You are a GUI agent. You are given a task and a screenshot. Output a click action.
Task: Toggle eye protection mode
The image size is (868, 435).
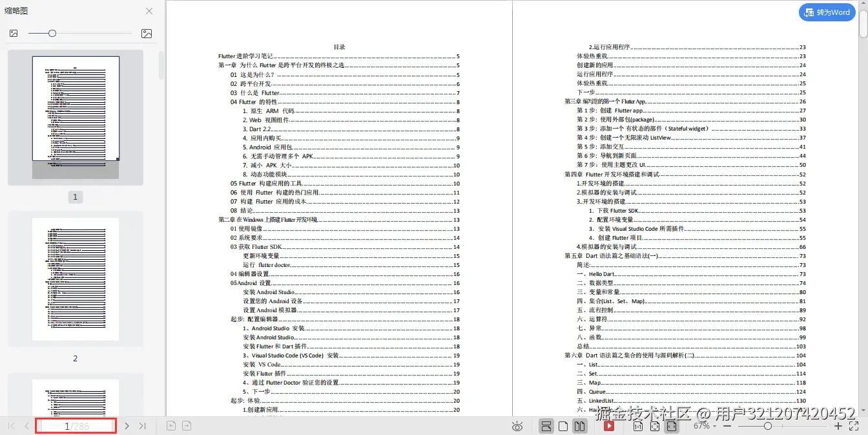click(517, 427)
